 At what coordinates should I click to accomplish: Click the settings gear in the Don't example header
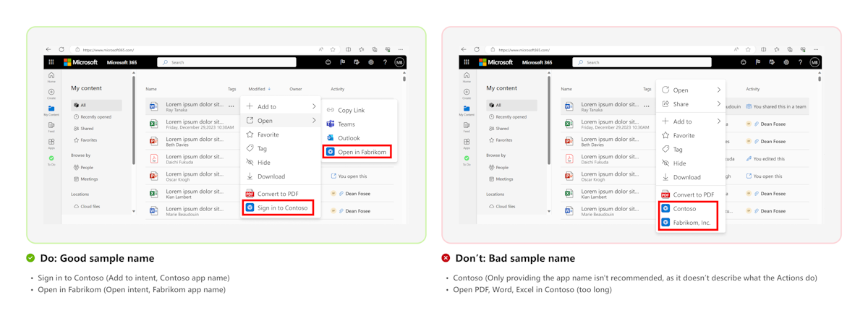click(x=786, y=62)
